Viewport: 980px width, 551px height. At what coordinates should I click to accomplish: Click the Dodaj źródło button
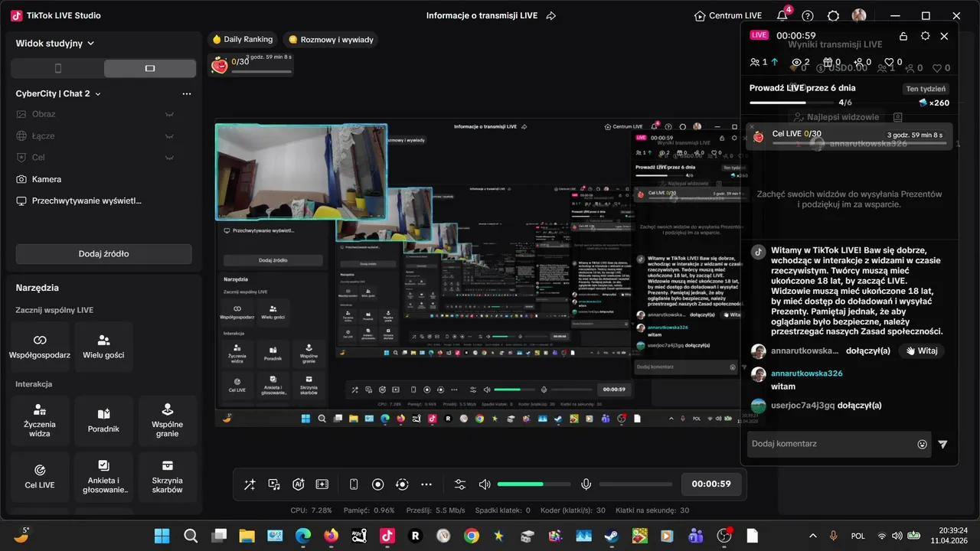point(103,254)
